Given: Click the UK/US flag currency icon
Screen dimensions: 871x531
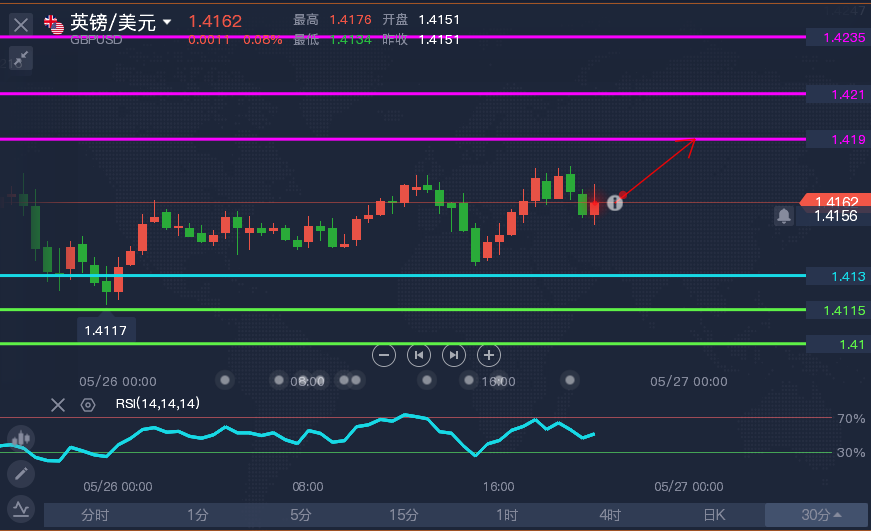Looking at the screenshot, I should pyautogui.click(x=54, y=24).
